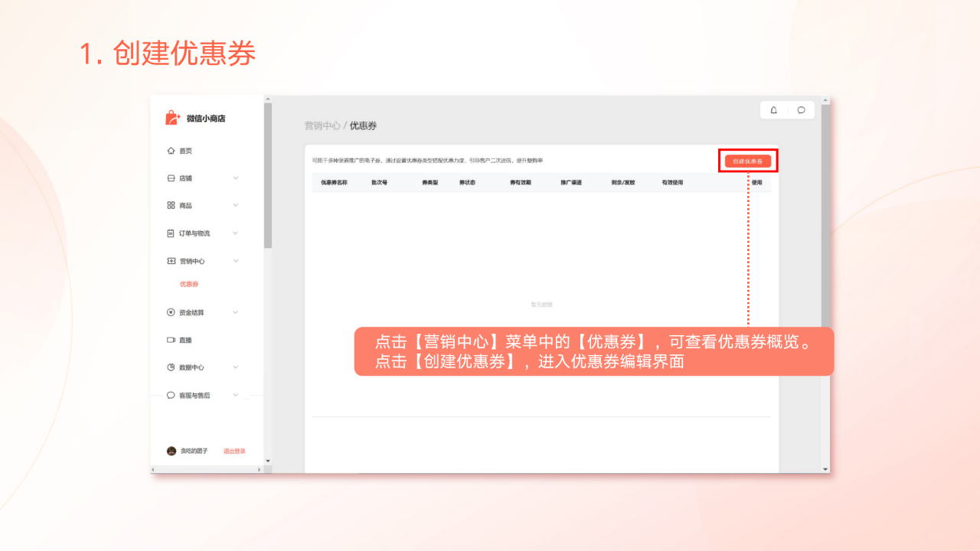Image resolution: width=980 pixels, height=551 pixels.
Task: Expand the 店铺 menu chevron
Action: coord(236,178)
